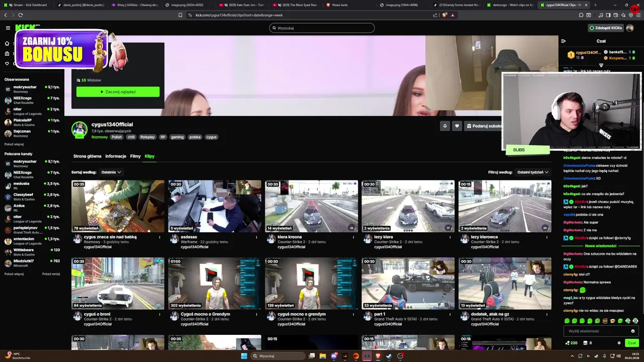Image resolution: width=644 pixels, height=362 pixels.
Task: Switch to 'Informacje' tab
Action: click(116, 156)
